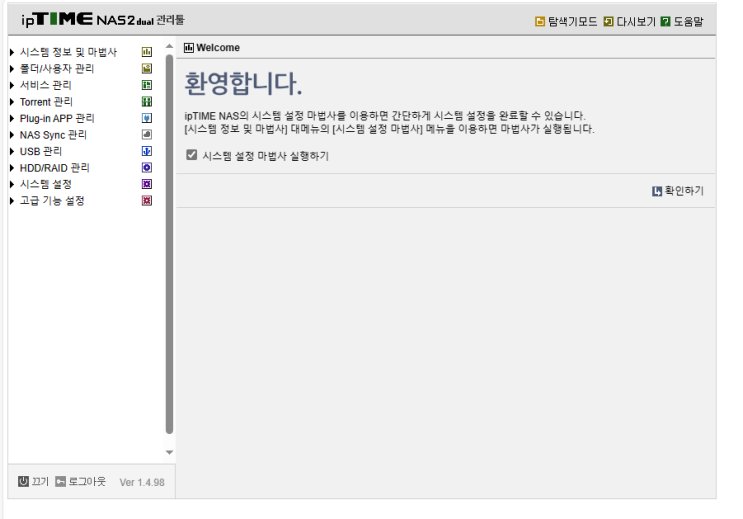The width and height of the screenshot is (743, 519).
Task: Open Plug-in APP 관리 menu
Action: tap(57, 118)
